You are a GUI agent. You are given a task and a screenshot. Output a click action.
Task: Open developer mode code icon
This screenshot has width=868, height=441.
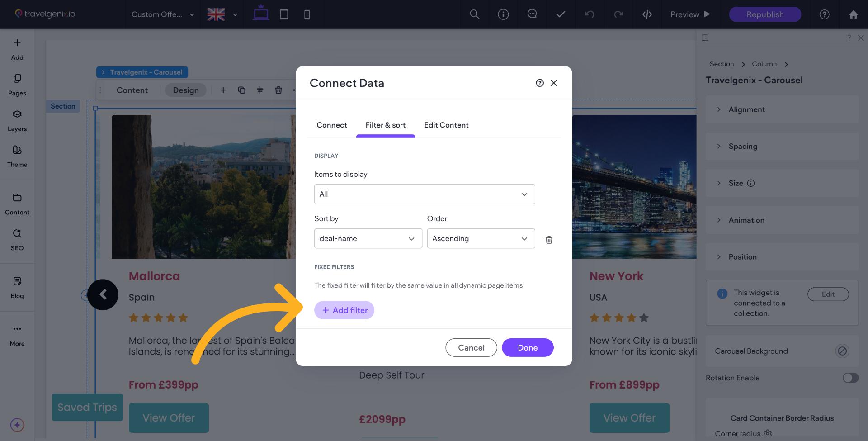pyautogui.click(x=647, y=14)
